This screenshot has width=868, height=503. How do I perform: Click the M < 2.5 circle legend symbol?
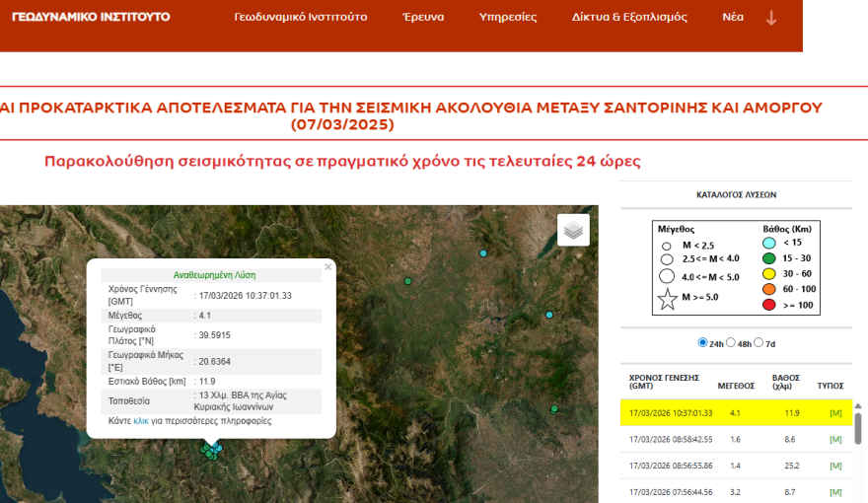(x=667, y=246)
